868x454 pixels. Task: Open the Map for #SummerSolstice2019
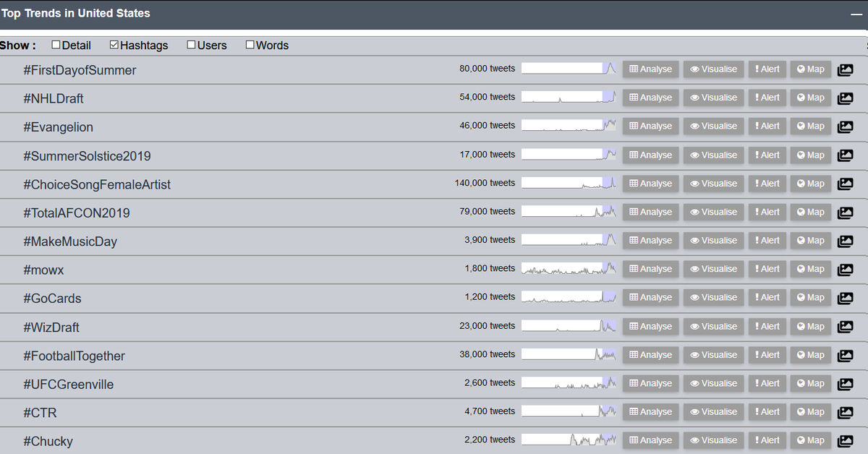click(x=810, y=155)
